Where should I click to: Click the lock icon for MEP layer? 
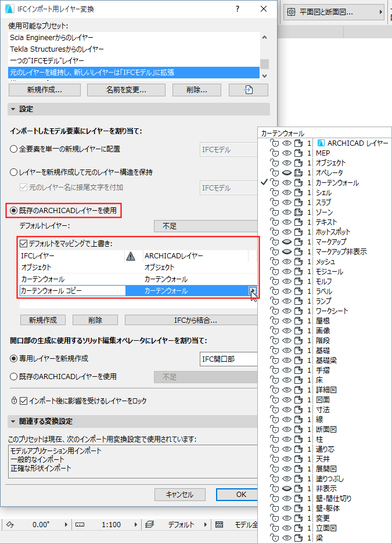[x=274, y=153]
